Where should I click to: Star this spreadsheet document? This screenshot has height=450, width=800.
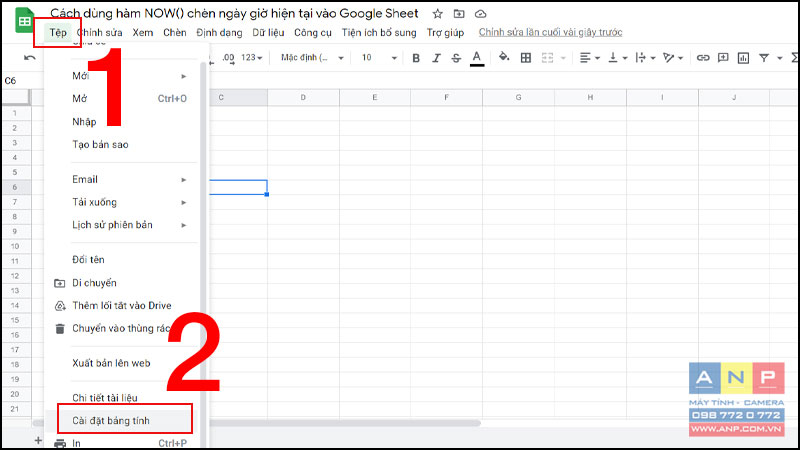437,14
